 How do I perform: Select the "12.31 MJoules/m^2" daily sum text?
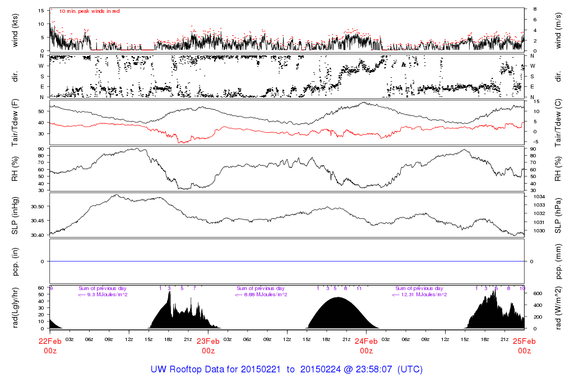(424, 295)
